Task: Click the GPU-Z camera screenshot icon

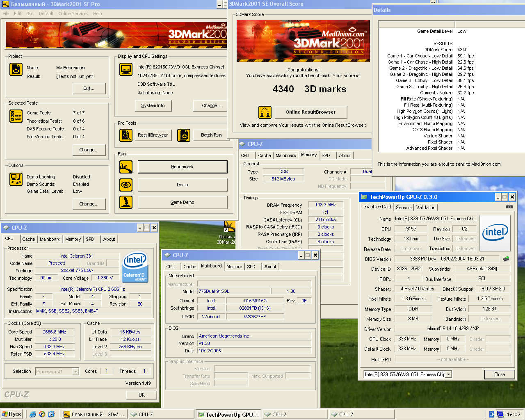Action: 509,207
